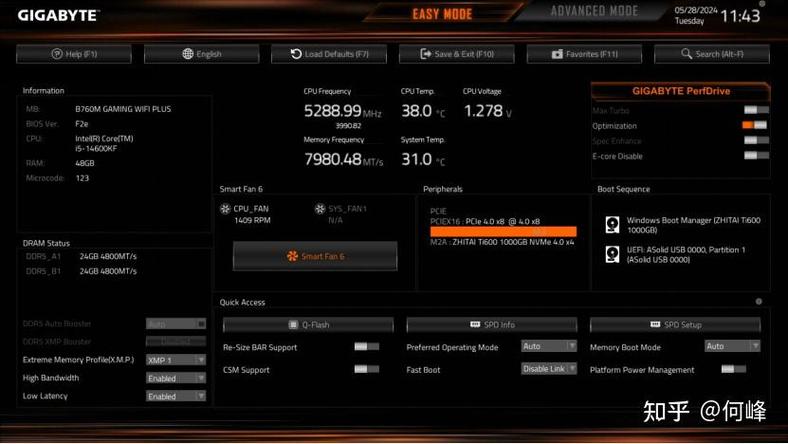The height and width of the screenshot is (444, 788).
Task: Click the B760M GAMING WIFI PLUS text
Action: coord(123,109)
